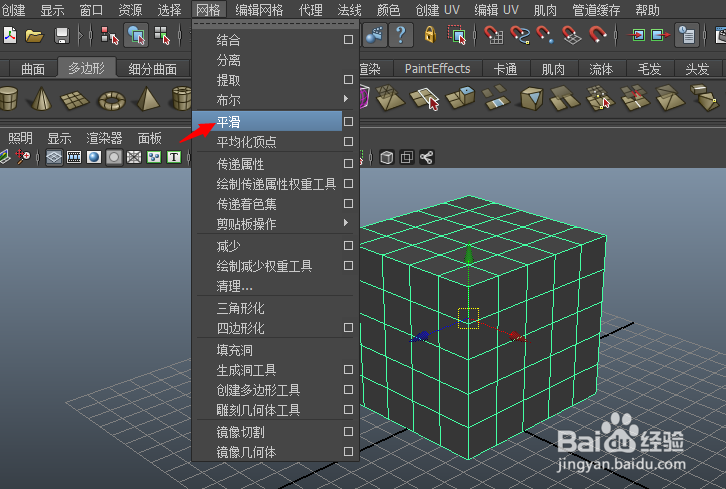This screenshot has width=726, height=489.
Task: Toggle smooth shade sphere viewport icon
Action: 94,157
